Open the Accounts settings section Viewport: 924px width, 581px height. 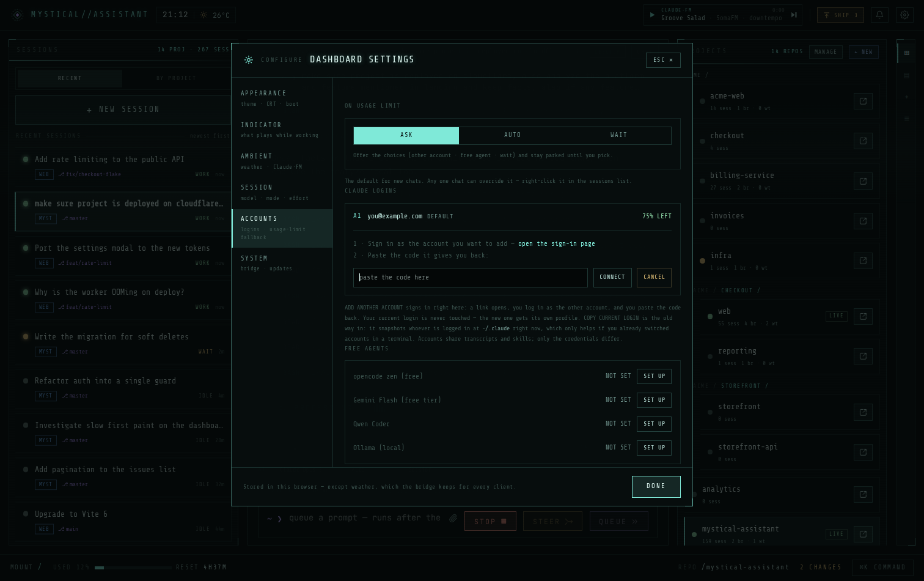pos(282,228)
